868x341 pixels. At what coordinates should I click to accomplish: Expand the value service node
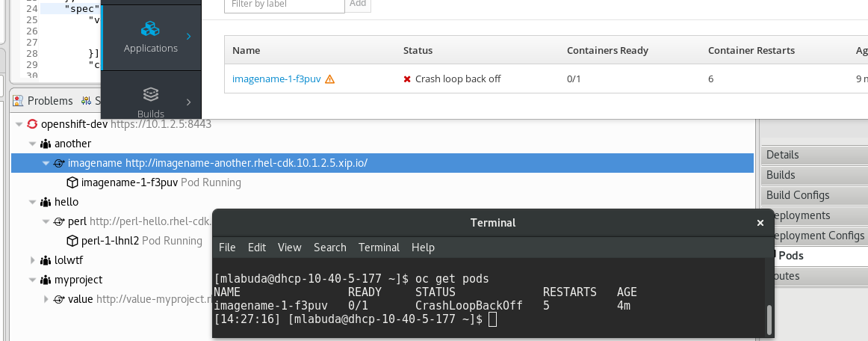[x=46, y=299]
